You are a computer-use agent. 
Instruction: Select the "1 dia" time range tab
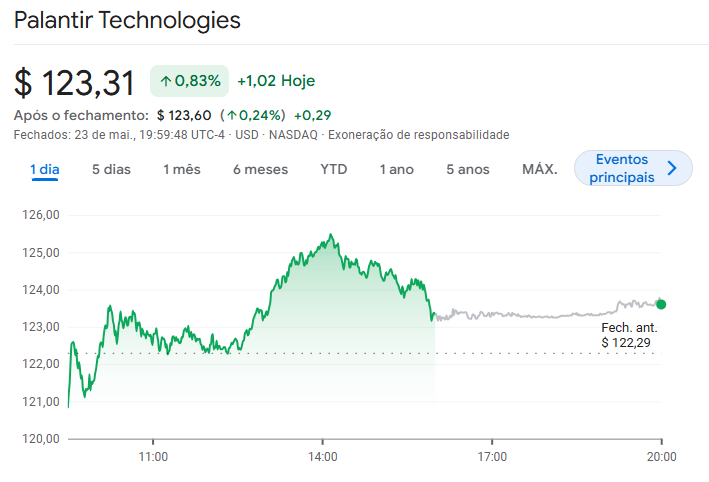pos(45,169)
